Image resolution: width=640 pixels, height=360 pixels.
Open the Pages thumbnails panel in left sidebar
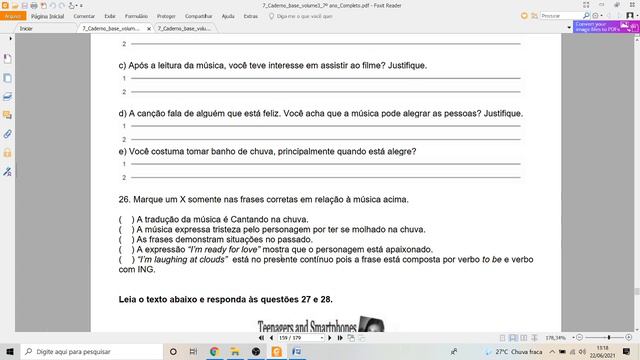click(7, 78)
